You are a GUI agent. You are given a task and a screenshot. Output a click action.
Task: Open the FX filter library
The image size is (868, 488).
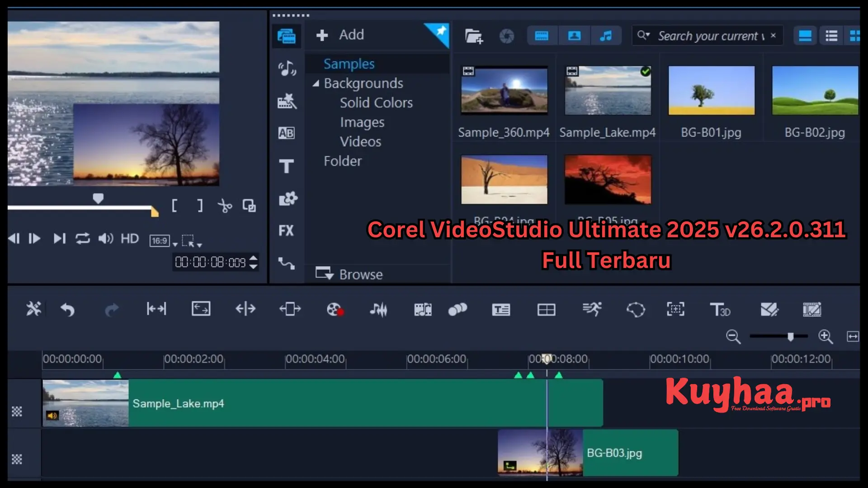[286, 230]
